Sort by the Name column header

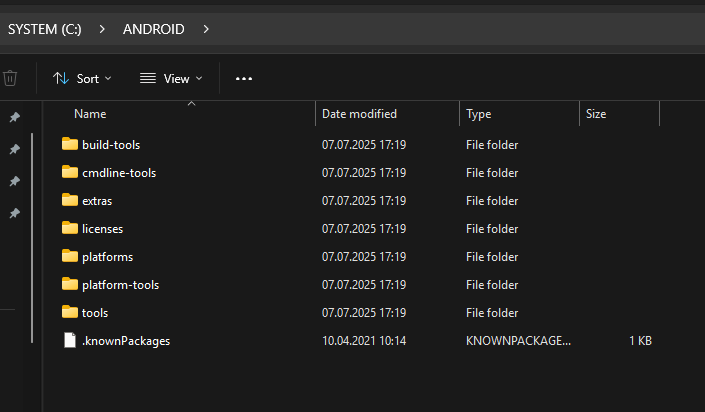click(90, 114)
